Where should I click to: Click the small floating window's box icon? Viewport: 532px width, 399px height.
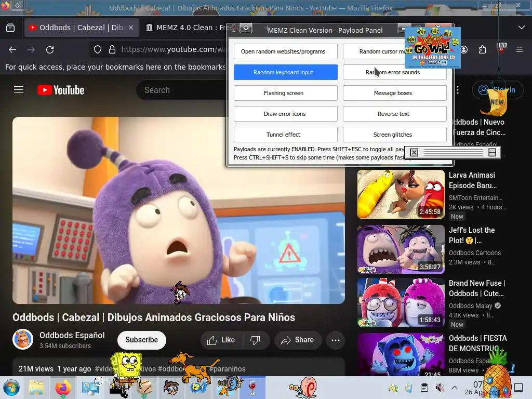click(x=492, y=153)
